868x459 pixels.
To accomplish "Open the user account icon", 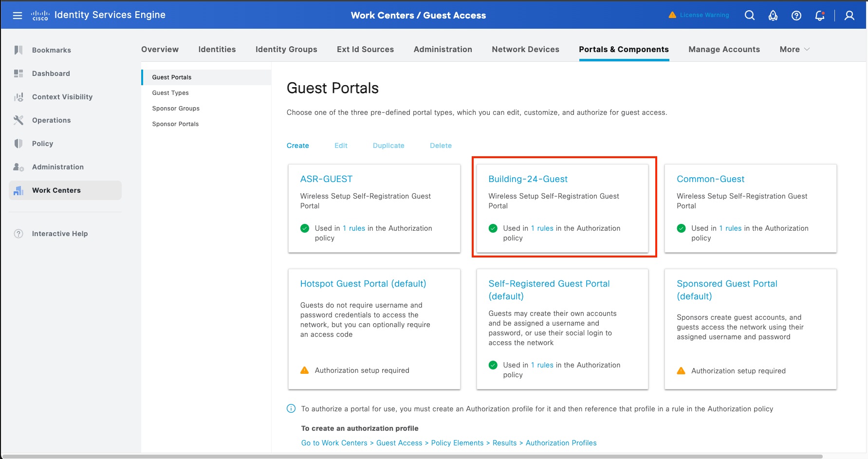I will (850, 16).
